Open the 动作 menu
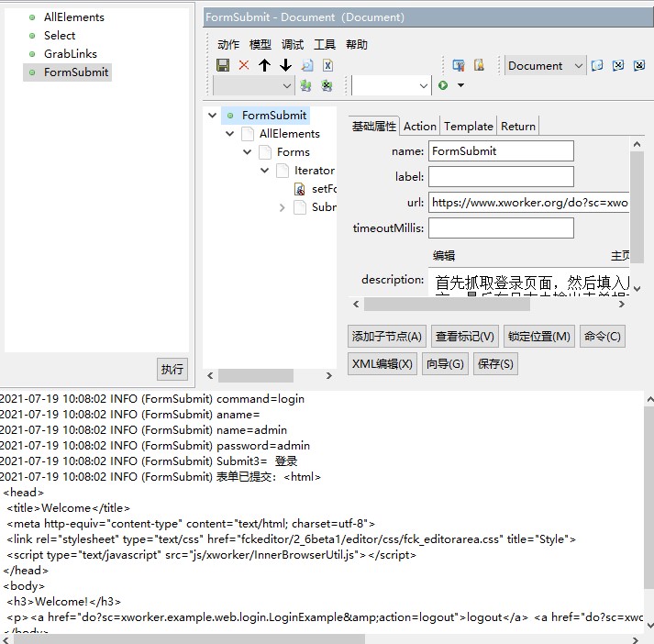Screen dimensions: 654x644 pyautogui.click(x=228, y=44)
